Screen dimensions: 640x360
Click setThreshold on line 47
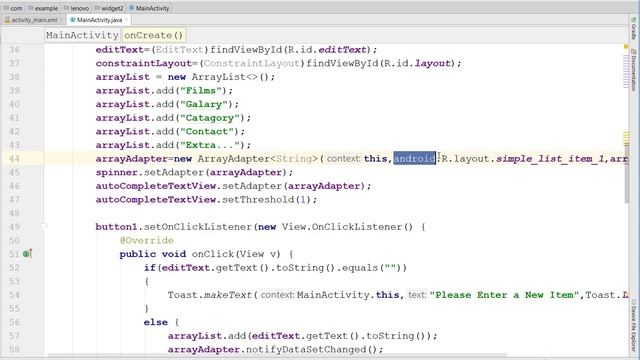[x=258, y=200]
